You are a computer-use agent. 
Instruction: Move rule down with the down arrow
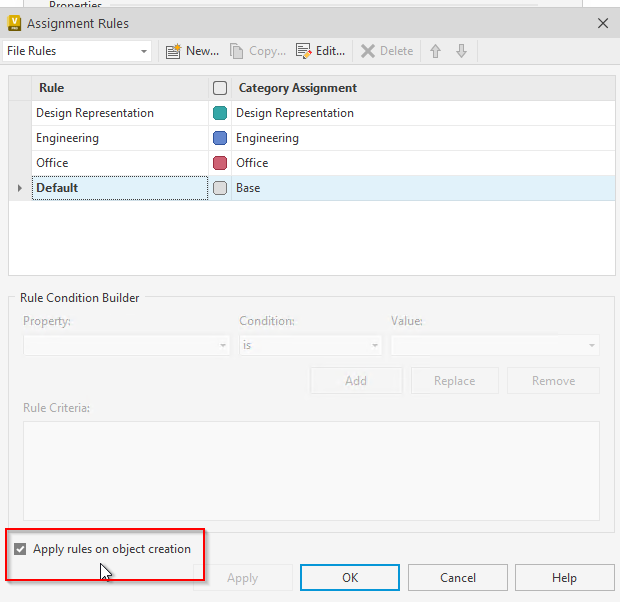point(461,51)
